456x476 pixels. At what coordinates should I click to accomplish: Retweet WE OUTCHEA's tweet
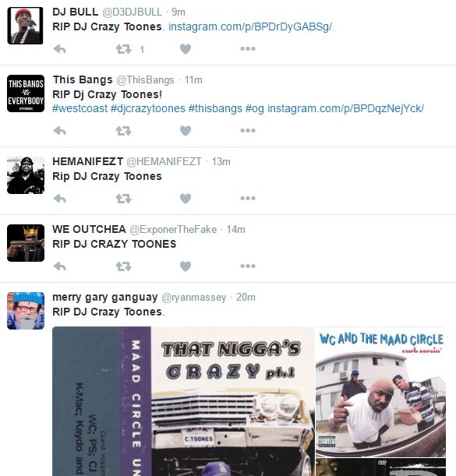(123, 266)
